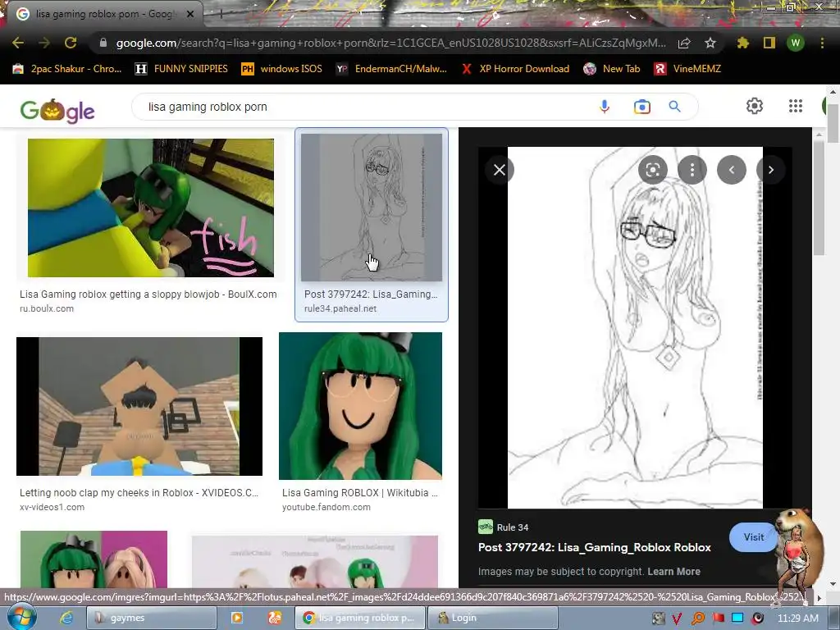Viewport: 840px width, 630px height.
Task: Open the Google apps grid
Action: point(796,106)
